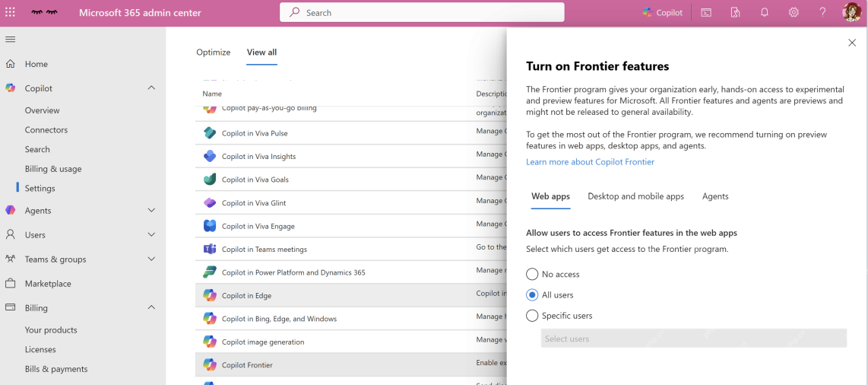Viewport: 868px width, 385px height.
Task: Click the Copilot in Viva Pulse icon
Action: pyautogui.click(x=210, y=133)
